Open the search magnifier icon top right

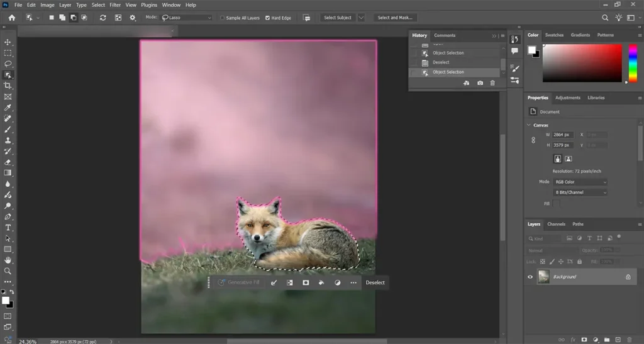[x=605, y=18]
